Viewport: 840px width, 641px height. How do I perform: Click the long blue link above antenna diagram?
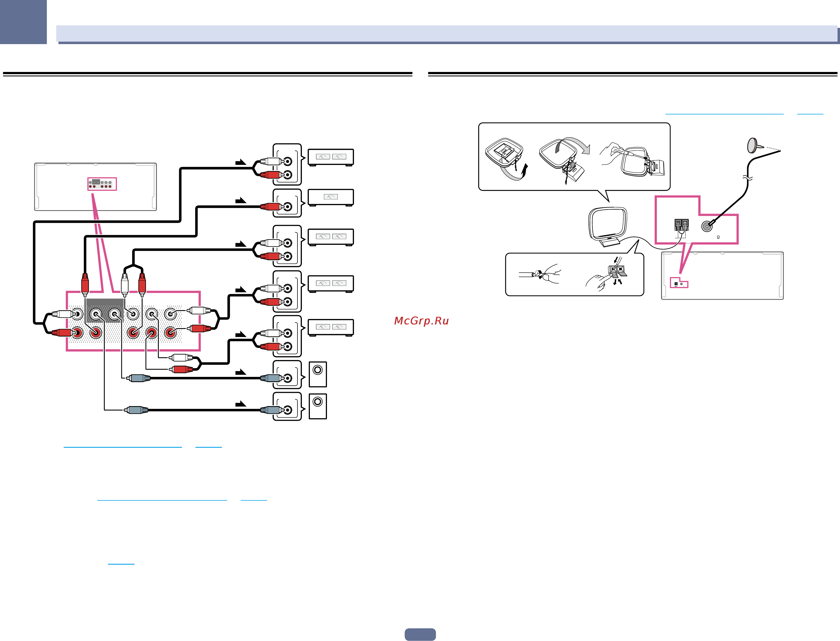coord(724,114)
